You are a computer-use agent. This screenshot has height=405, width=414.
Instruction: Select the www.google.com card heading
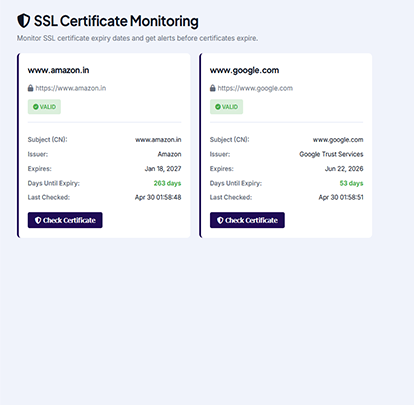[x=244, y=71]
